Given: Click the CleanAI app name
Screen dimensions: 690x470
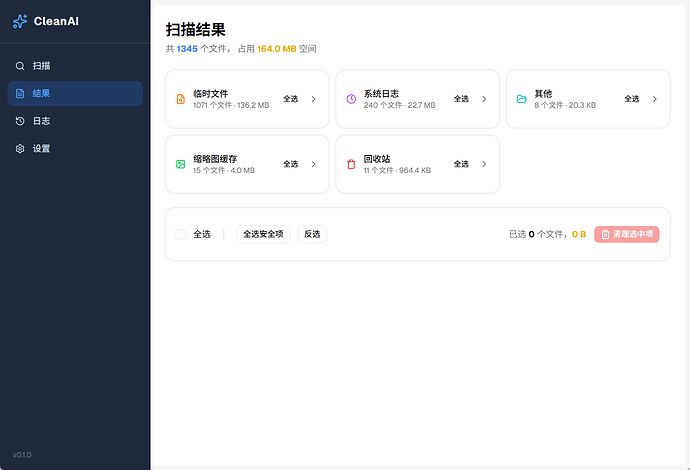Looking at the screenshot, I should [56, 21].
